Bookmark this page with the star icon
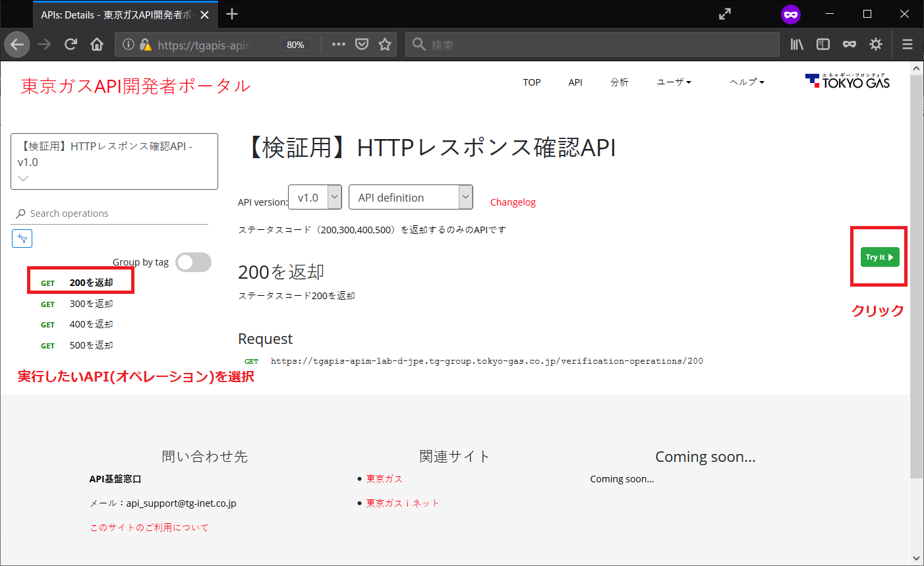The height and width of the screenshot is (566, 924). coord(385,45)
